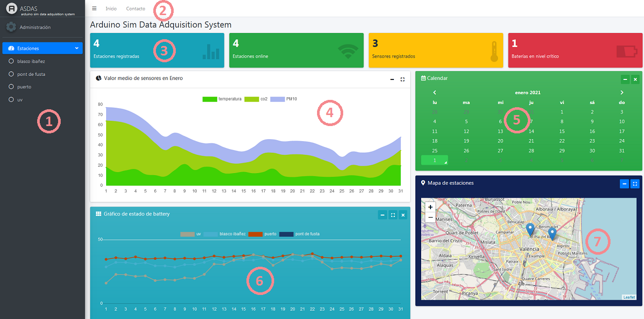The height and width of the screenshot is (319, 644).
Task: Go to next month in calendar
Action: point(622,93)
